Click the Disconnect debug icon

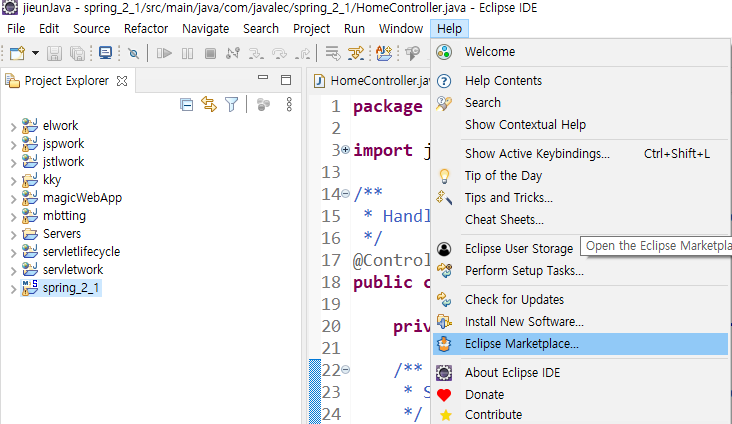point(232,53)
